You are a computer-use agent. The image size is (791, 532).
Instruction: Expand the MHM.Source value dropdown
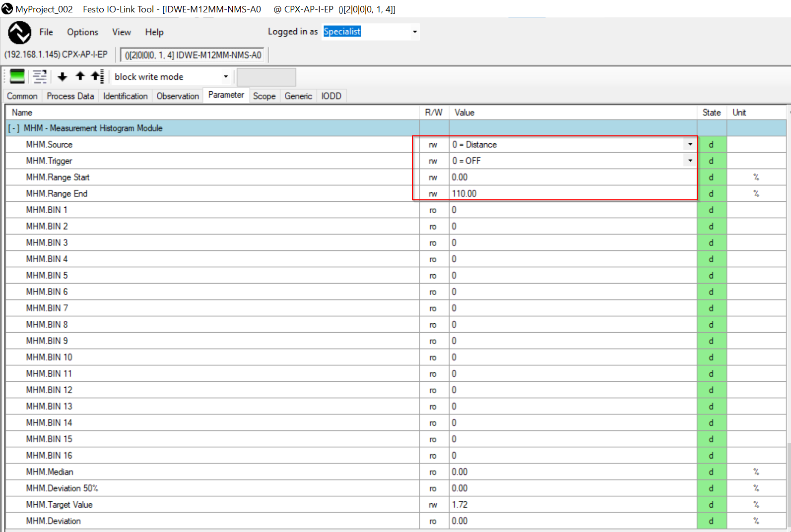click(x=690, y=144)
